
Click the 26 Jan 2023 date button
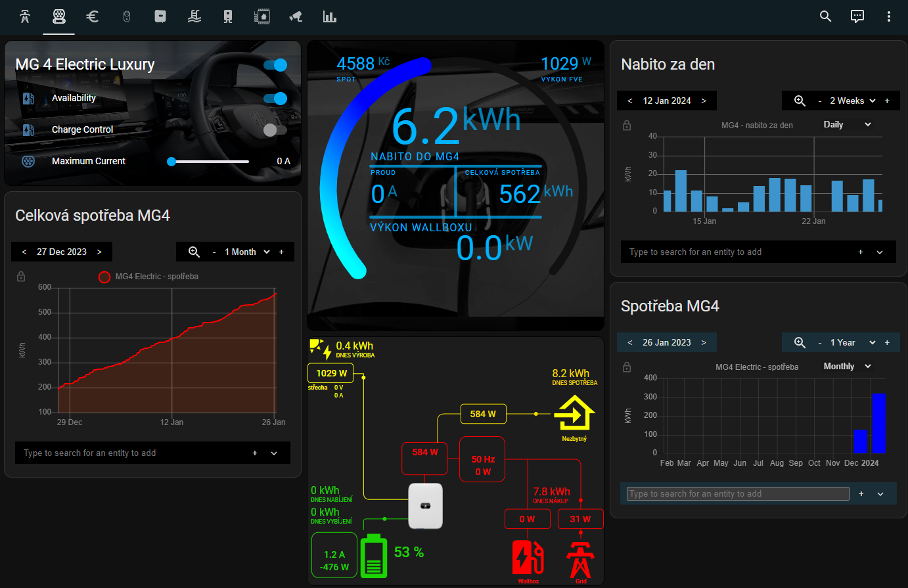pos(667,342)
